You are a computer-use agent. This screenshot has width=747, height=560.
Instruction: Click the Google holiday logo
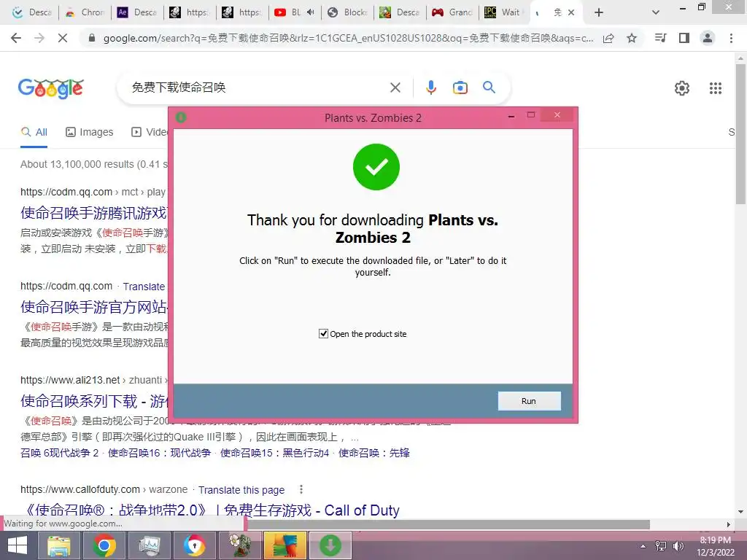point(51,88)
